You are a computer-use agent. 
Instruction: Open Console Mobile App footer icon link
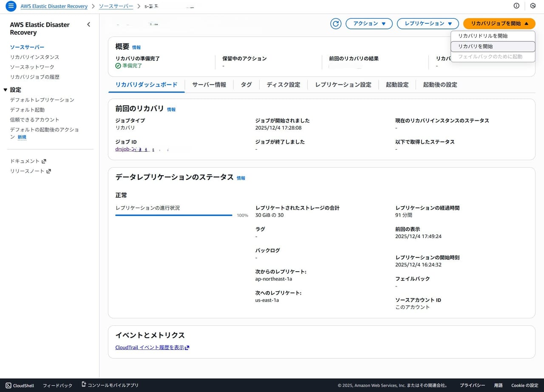tap(110, 385)
